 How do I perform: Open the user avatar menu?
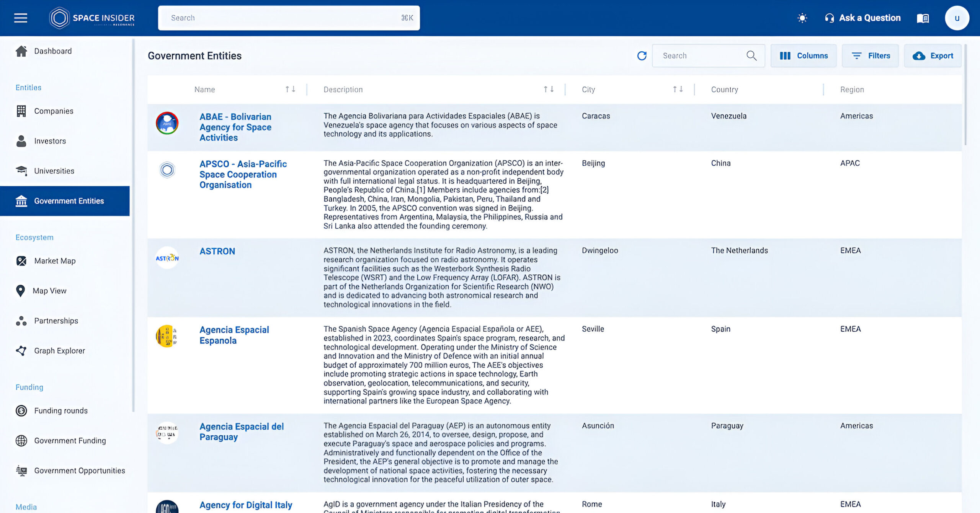point(957,18)
